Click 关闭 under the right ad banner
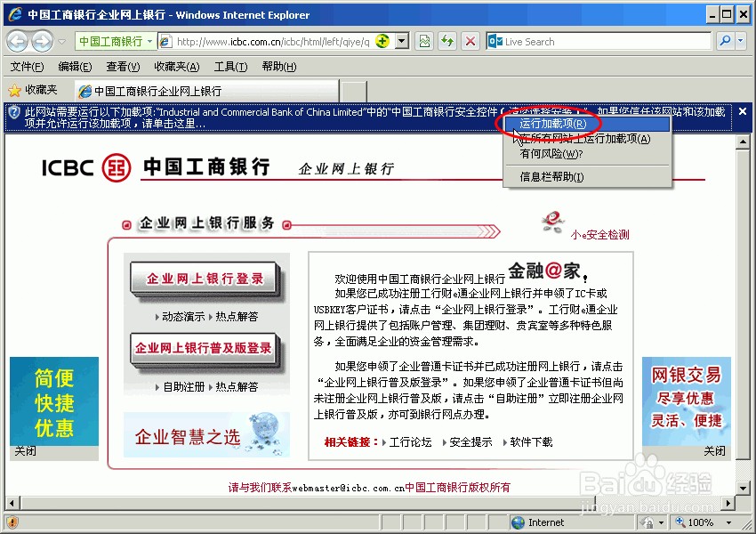The width and height of the screenshot is (756, 534). pyautogui.click(x=714, y=451)
